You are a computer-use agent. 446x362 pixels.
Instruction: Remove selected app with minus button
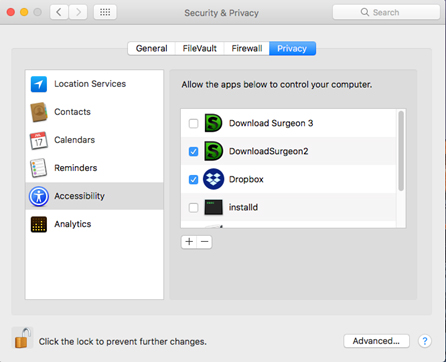[x=205, y=242]
